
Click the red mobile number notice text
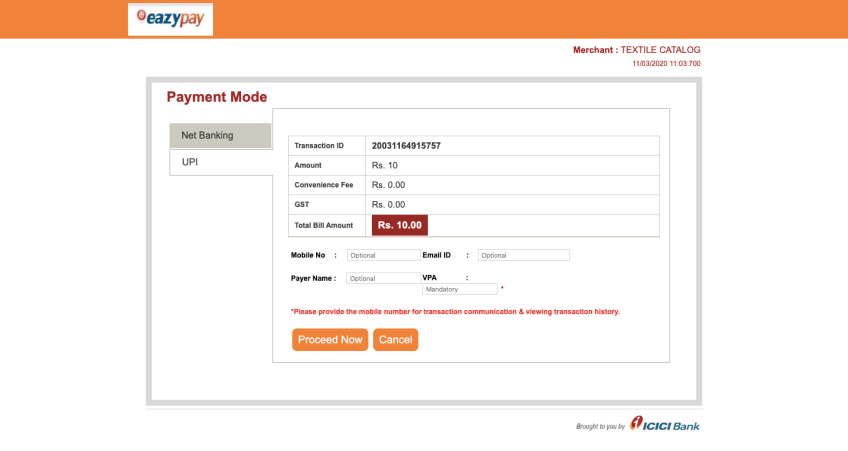pyautogui.click(x=455, y=311)
